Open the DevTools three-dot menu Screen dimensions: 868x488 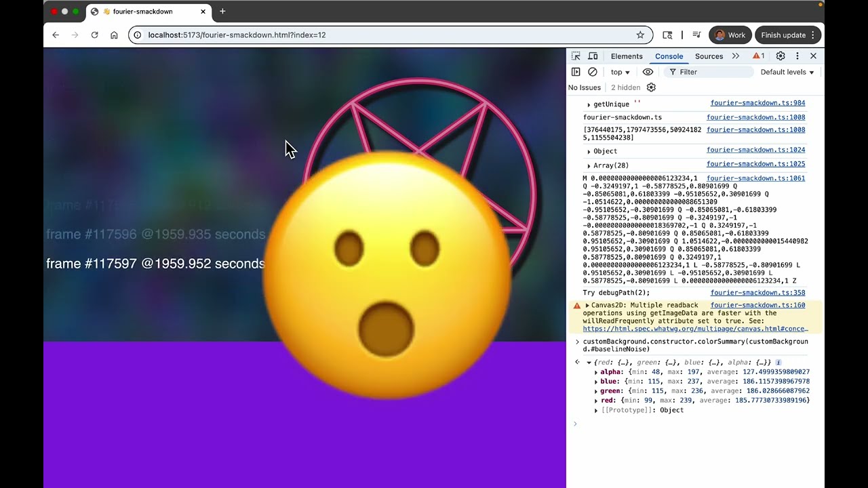(x=797, y=56)
